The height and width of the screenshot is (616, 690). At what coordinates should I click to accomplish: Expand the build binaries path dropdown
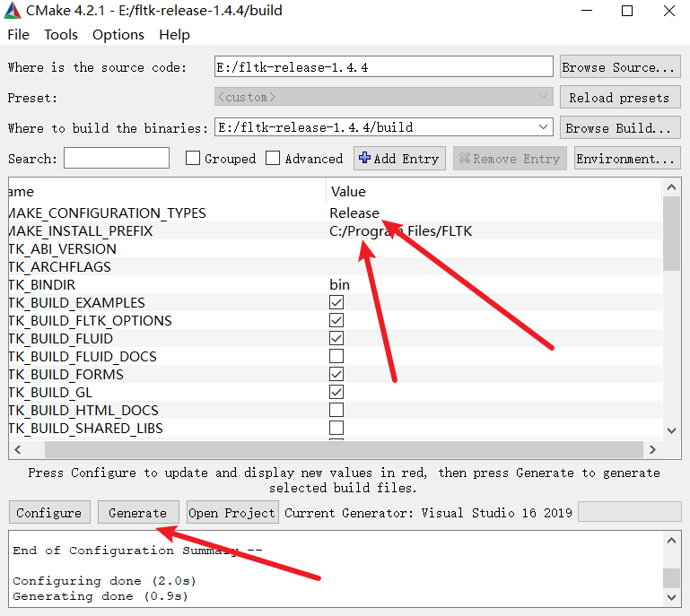[543, 127]
